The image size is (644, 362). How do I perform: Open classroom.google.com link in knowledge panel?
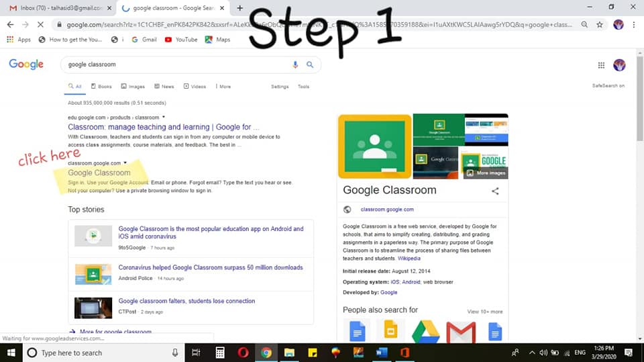387,210
